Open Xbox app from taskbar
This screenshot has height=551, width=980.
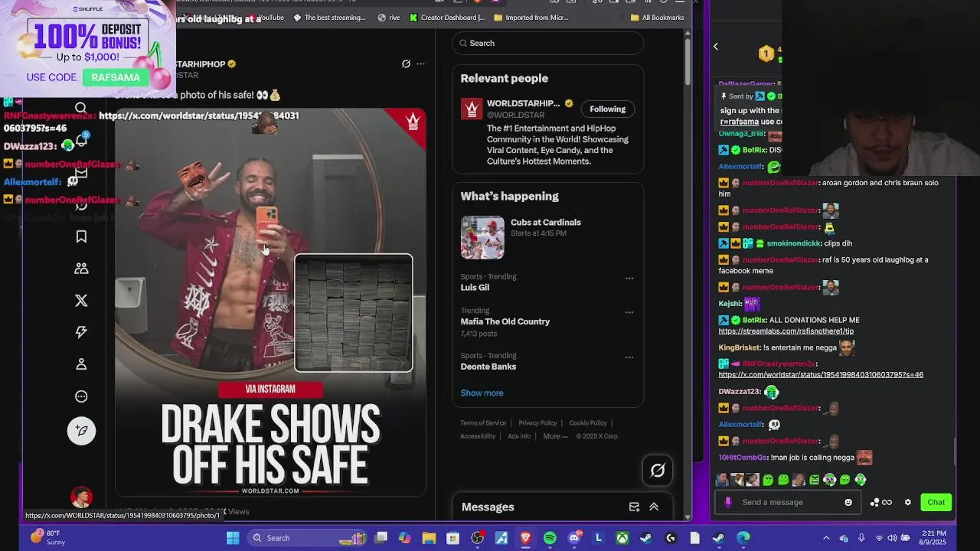pos(622,538)
